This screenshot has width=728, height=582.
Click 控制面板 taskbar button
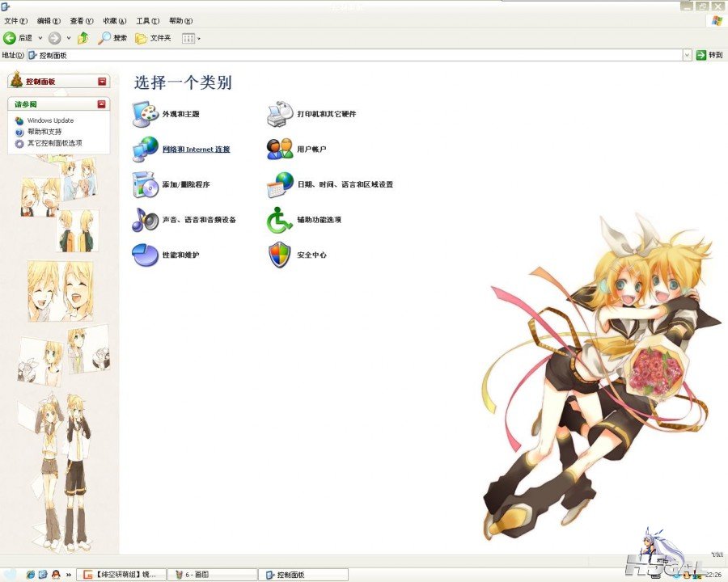(x=303, y=575)
